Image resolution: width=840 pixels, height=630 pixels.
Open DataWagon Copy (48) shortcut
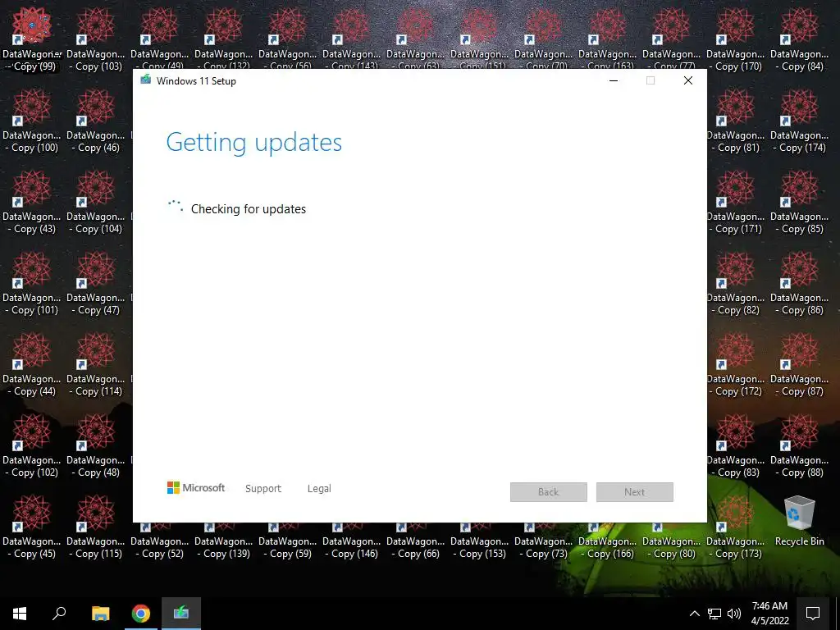pos(96,446)
